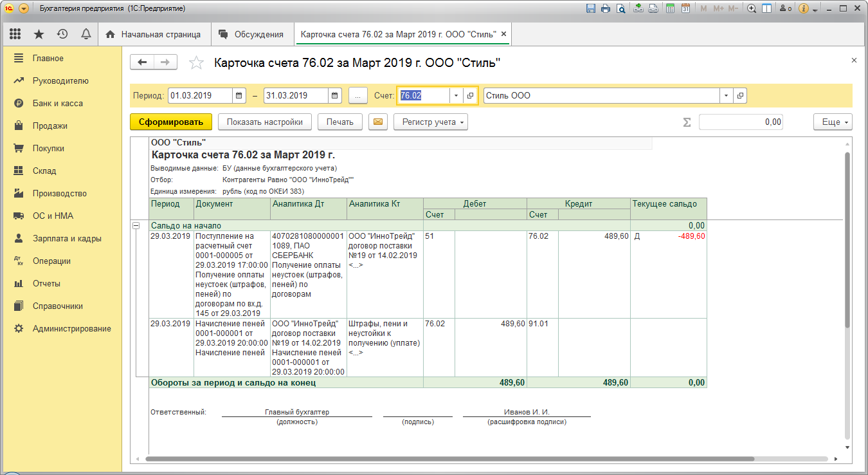
Task: Click the M- memory subtract button
Action: tap(733, 8)
